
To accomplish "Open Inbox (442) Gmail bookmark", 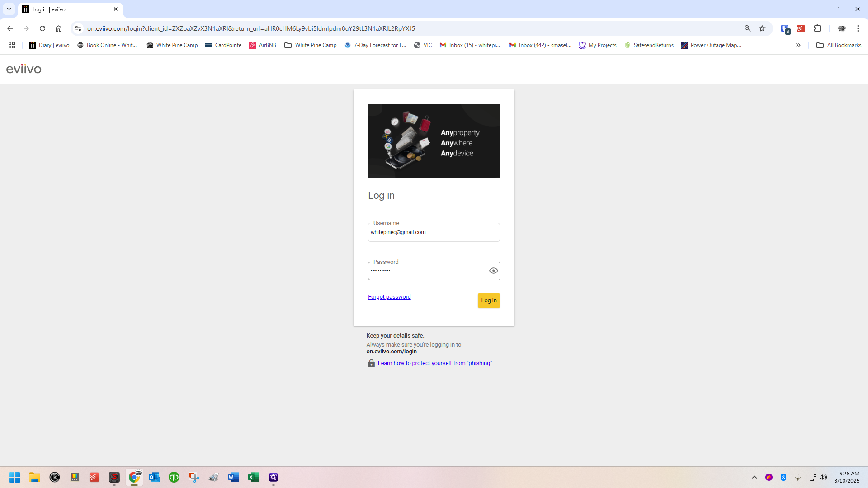I will click(x=540, y=45).
